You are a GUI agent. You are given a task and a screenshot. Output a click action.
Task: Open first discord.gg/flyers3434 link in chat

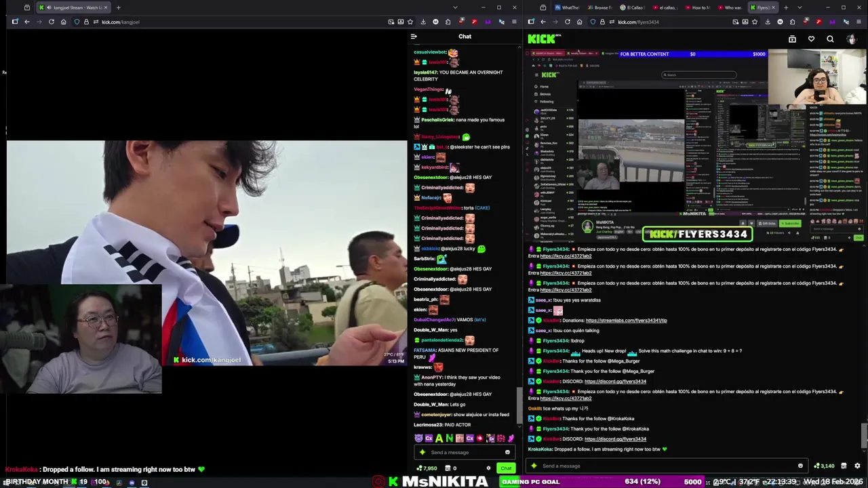(615, 382)
